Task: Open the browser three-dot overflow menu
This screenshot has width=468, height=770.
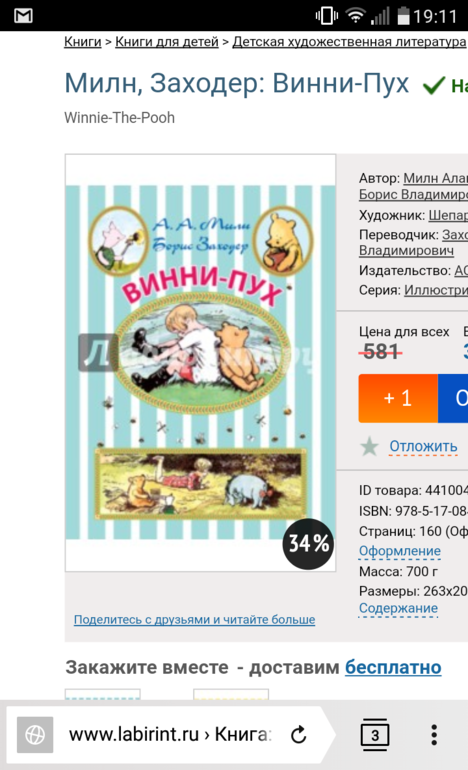Action: [434, 735]
